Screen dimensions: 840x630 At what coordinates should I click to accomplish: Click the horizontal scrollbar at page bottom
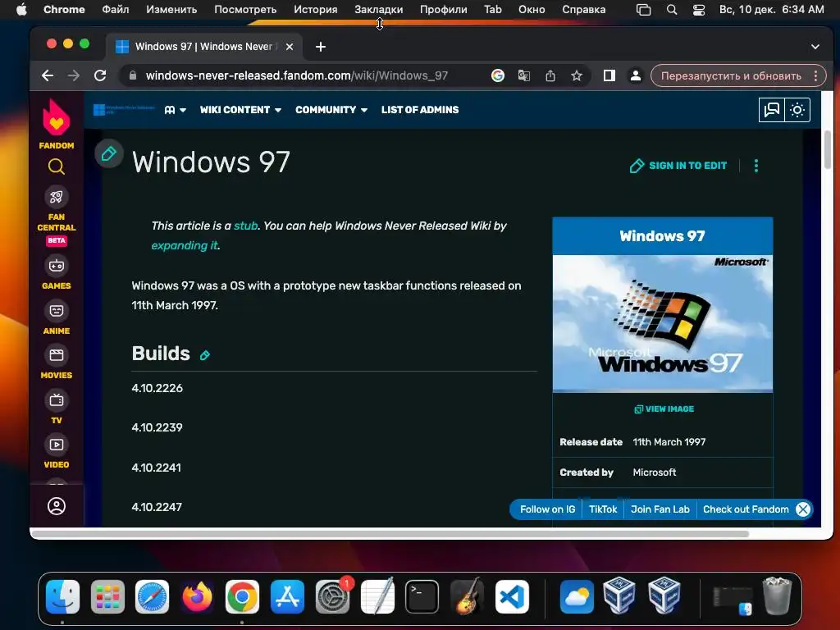[390, 533]
